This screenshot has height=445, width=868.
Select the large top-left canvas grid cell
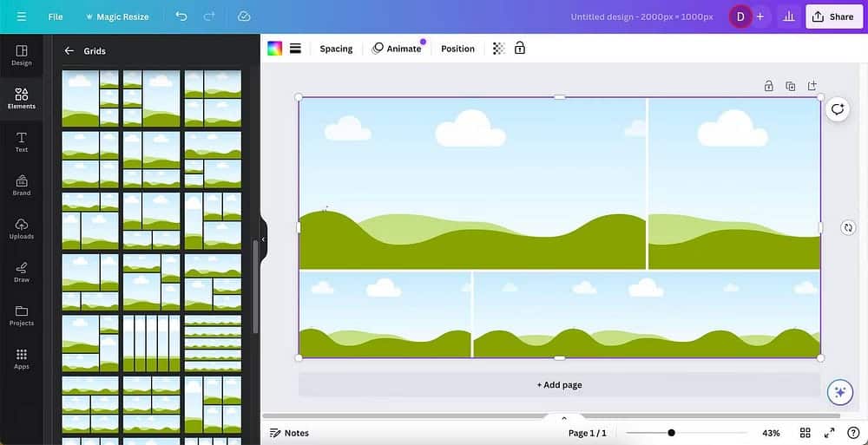pos(472,183)
